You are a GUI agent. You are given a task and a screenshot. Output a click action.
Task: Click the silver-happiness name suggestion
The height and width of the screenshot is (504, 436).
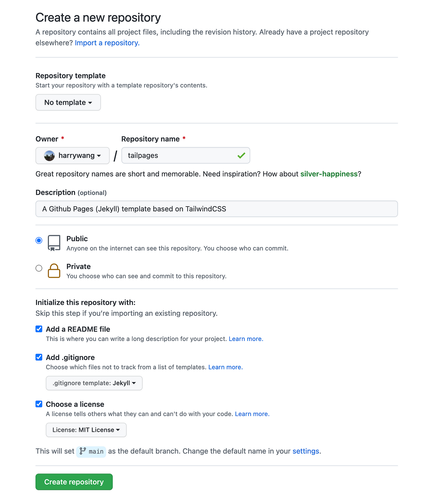329,174
